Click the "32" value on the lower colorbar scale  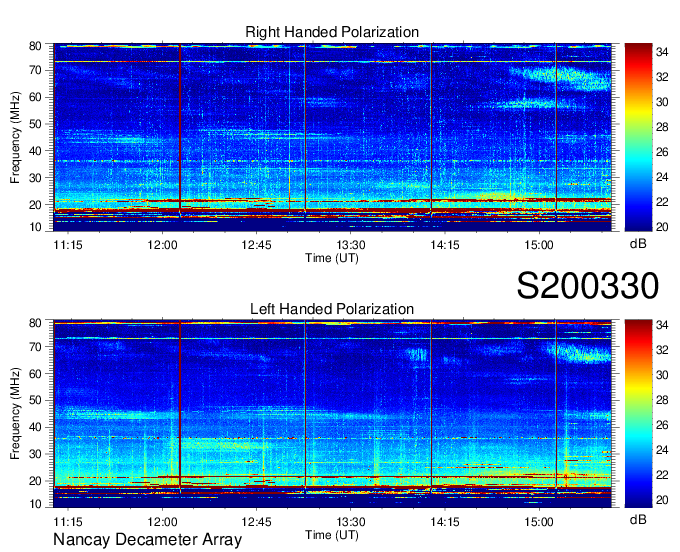point(662,349)
